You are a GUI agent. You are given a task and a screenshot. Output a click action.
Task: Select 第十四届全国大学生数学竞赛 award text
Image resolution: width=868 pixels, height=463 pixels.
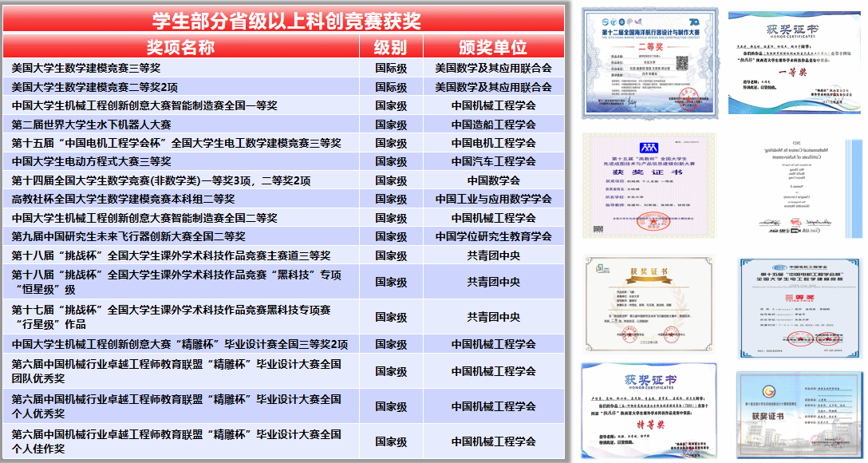pyautogui.click(x=161, y=180)
